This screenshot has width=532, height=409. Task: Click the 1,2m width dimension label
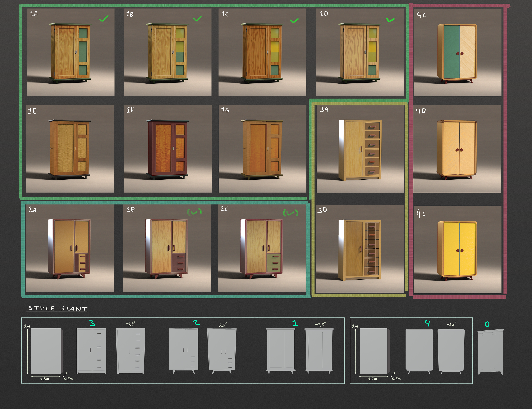pyautogui.click(x=373, y=379)
